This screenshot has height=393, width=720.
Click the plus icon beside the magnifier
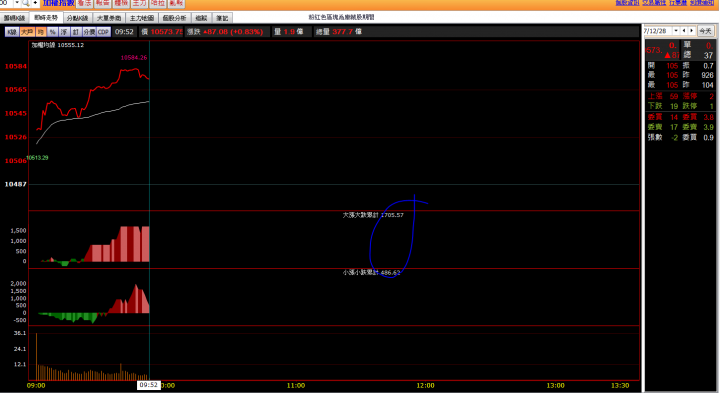[35, 3]
